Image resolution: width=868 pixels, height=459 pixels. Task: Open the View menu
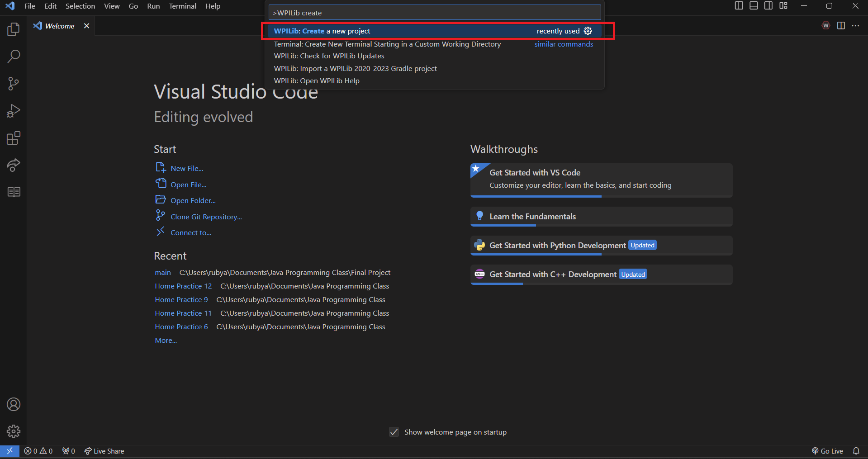point(112,6)
